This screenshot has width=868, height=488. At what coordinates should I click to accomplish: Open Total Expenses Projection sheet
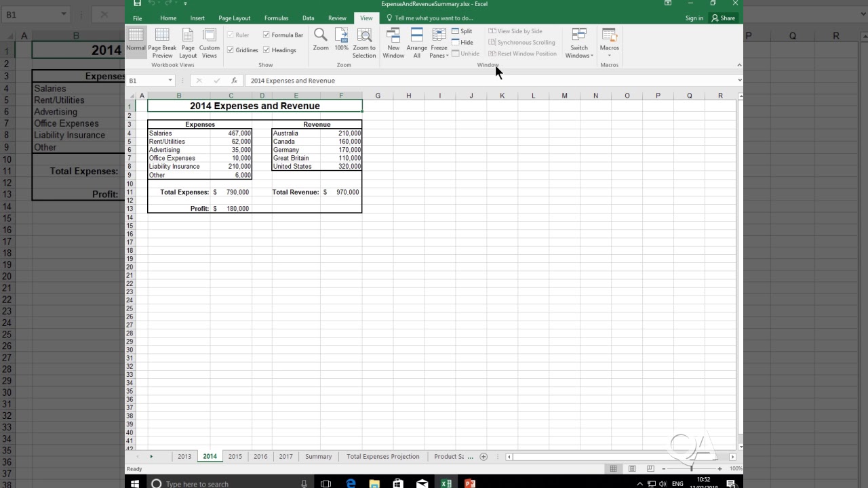pos(383,457)
